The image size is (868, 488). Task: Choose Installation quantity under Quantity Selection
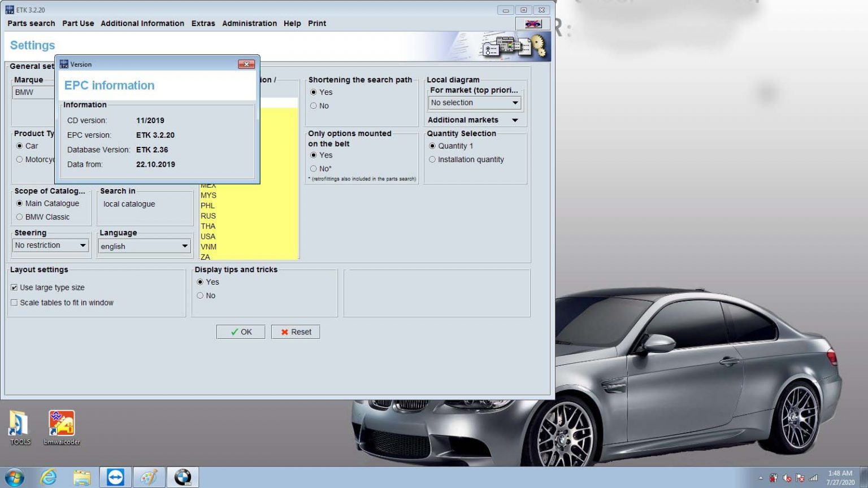point(433,159)
